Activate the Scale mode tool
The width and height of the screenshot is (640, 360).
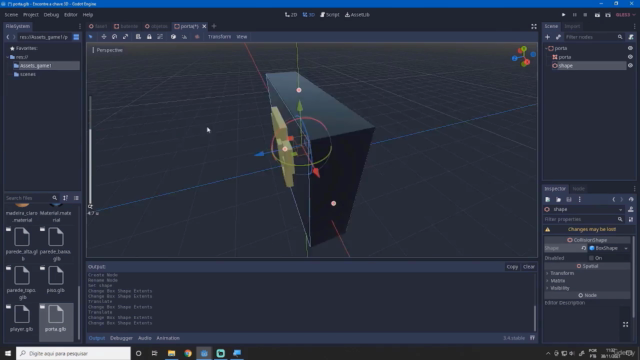coord(125,37)
